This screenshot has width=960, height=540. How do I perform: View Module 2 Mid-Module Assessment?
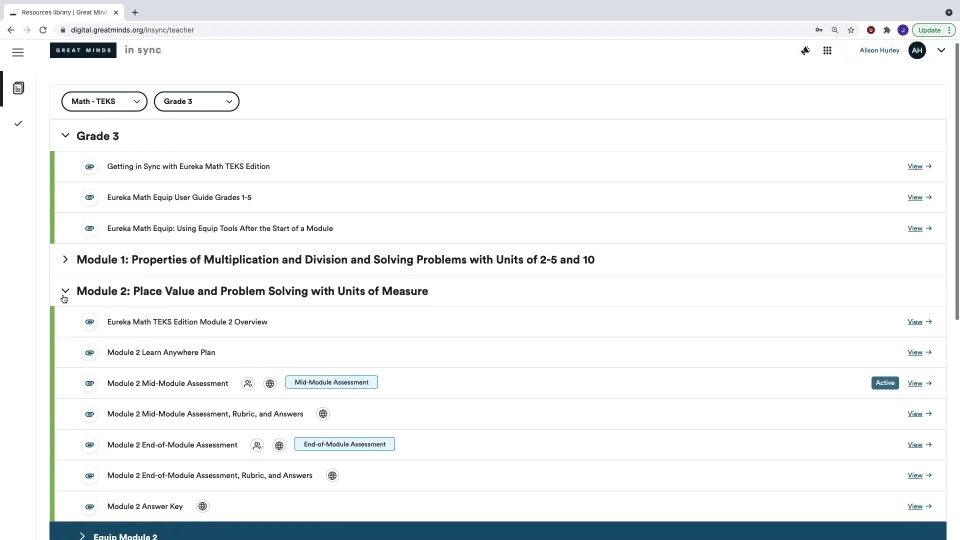tap(919, 383)
